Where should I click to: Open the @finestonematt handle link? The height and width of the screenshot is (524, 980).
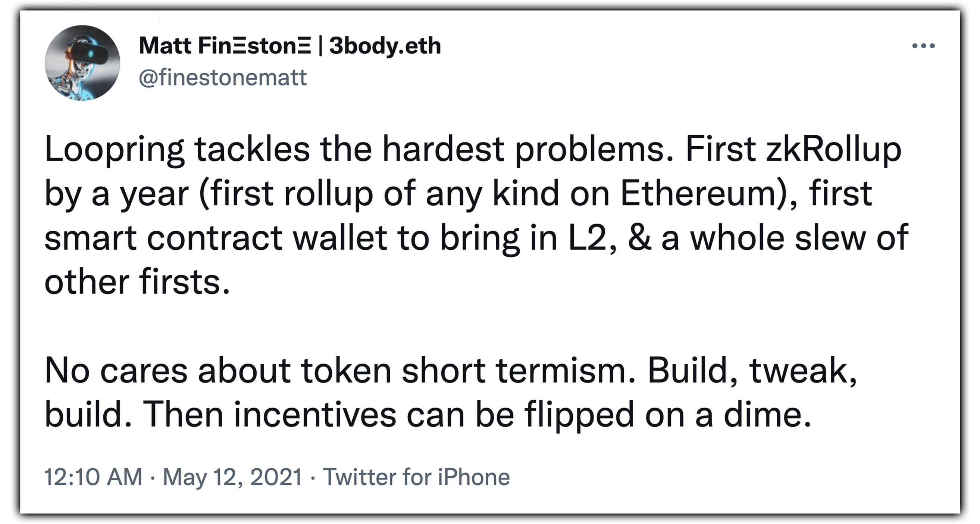pyautogui.click(x=223, y=78)
